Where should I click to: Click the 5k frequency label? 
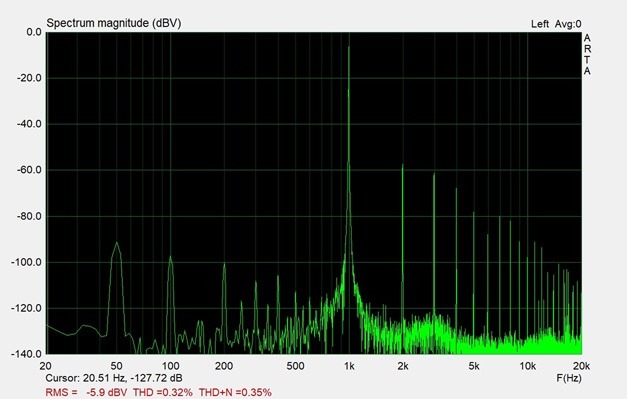pyautogui.click(x=474, y=366)
